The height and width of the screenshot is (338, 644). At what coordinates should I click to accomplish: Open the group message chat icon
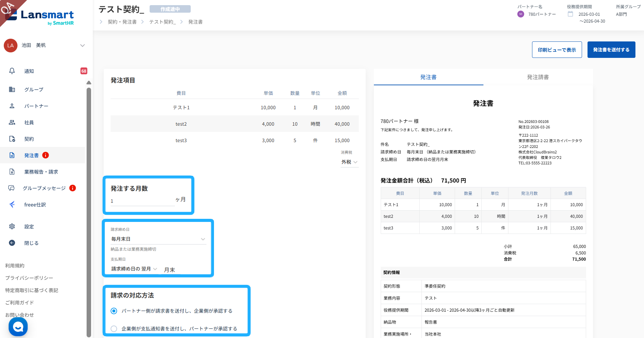[11, 188]
